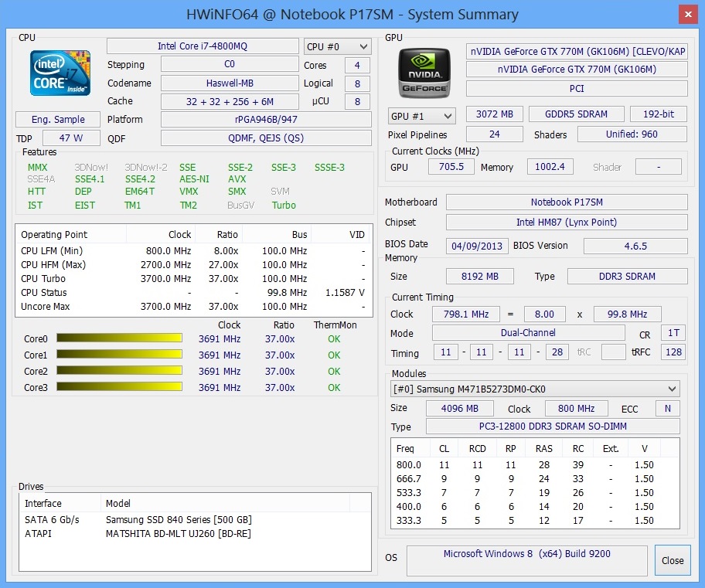Select the Intel Core i7-4800MQ name field
The height and width of the screenshot is (588, 705).
click(x=203, y=46)
